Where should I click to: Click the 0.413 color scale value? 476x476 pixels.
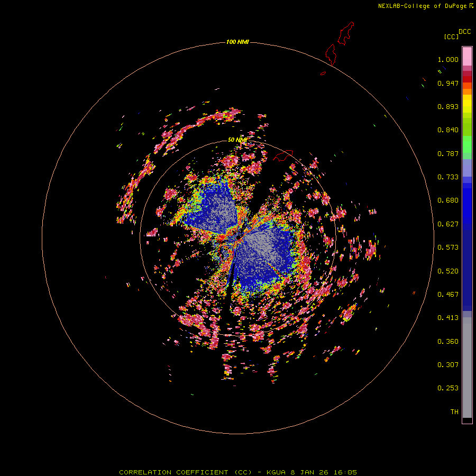(448, 318)
